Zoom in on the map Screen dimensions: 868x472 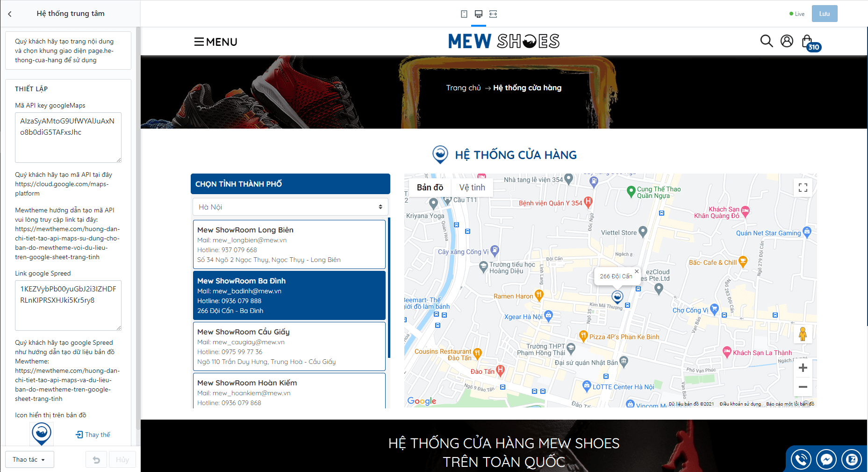pyautogui.click(x=803, y=368)
